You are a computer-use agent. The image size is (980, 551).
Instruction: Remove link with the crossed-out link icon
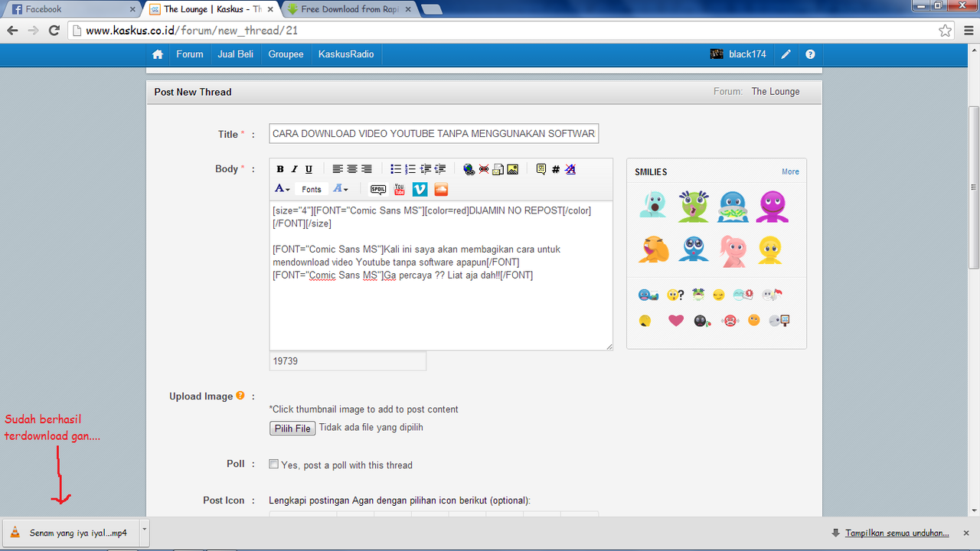(484, 169)
